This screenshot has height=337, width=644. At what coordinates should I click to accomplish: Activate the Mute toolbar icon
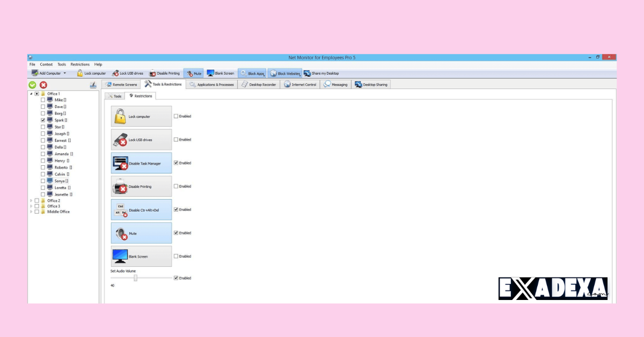tap(193, 73)
